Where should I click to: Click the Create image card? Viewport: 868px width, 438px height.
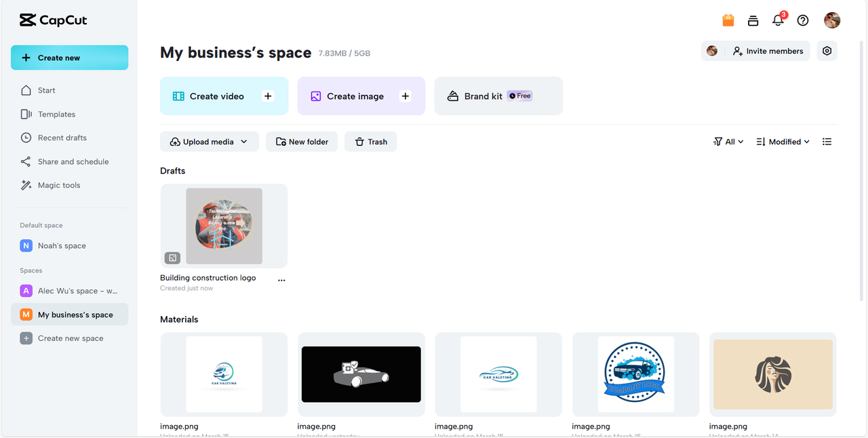pos(361,96)
